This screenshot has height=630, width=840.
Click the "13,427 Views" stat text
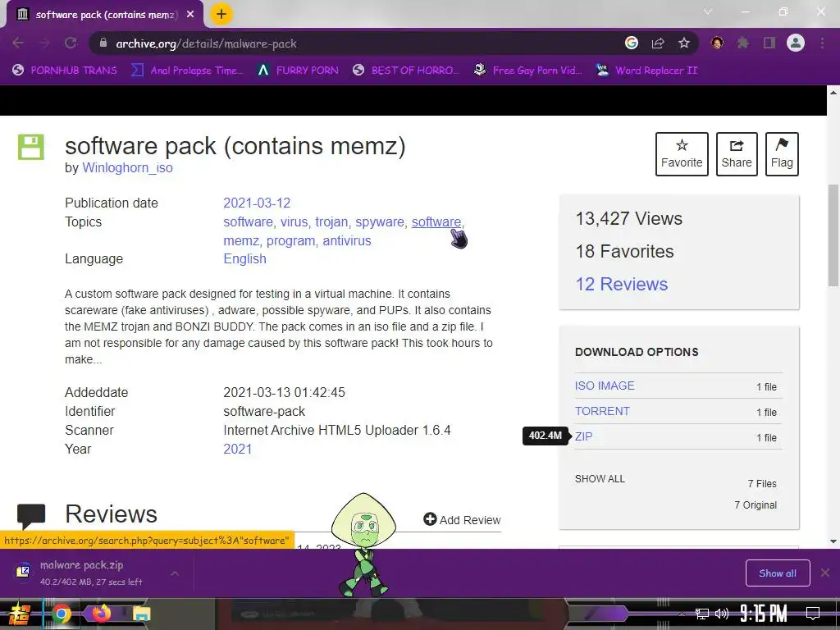(629, 218)
